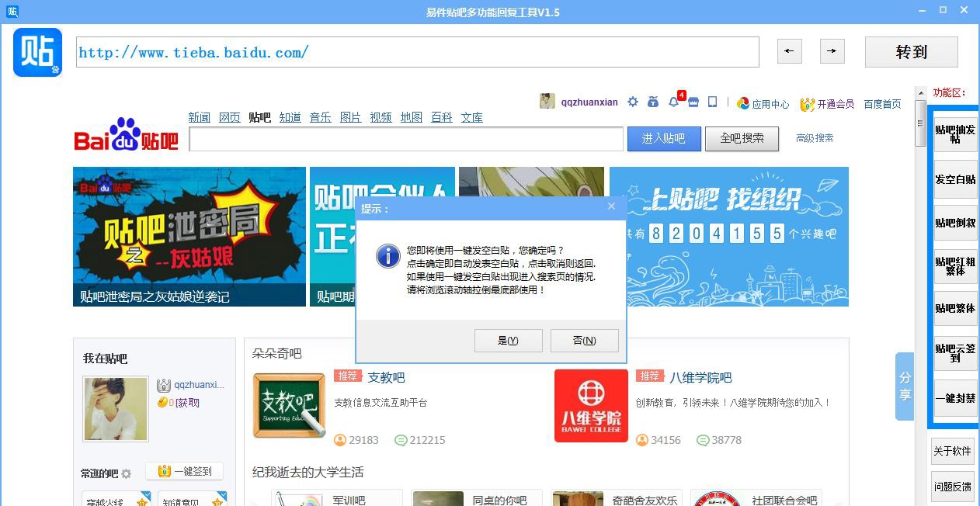Image resolution: width=980 pixels, height=506 pixels.
Task: Click the post count icon beside 38778
Action: (x=703, y=440)
